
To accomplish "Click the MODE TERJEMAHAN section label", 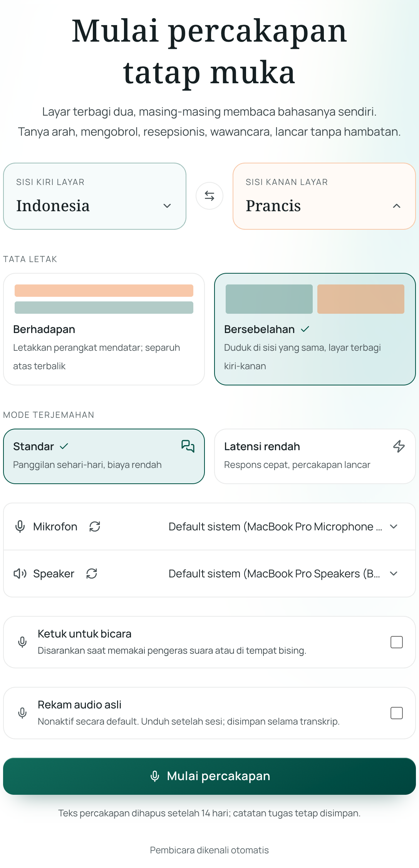I will tap(49, 415).
